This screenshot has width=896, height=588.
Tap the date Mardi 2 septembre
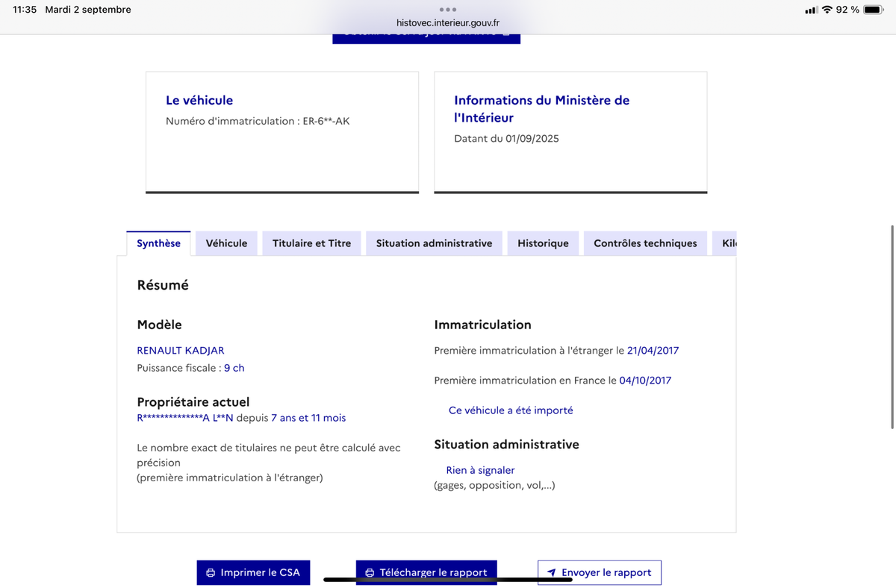[88, 10]
